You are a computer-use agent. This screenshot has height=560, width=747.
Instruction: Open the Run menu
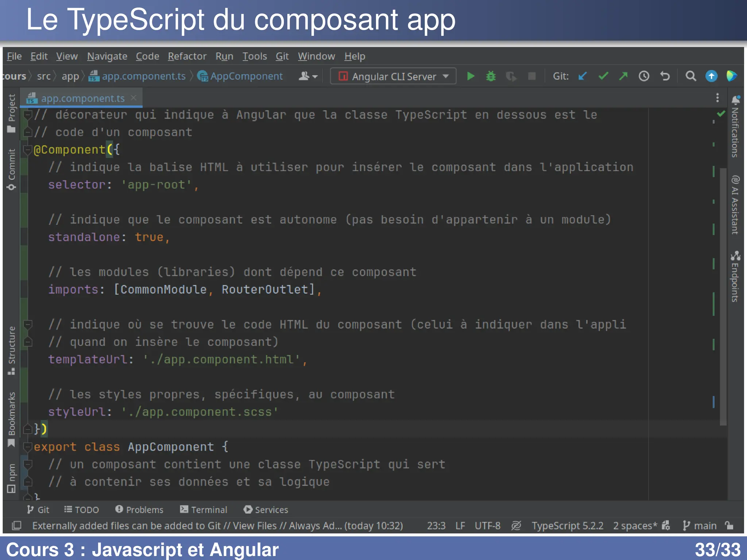pyautogui.click(x=224, y=56)
